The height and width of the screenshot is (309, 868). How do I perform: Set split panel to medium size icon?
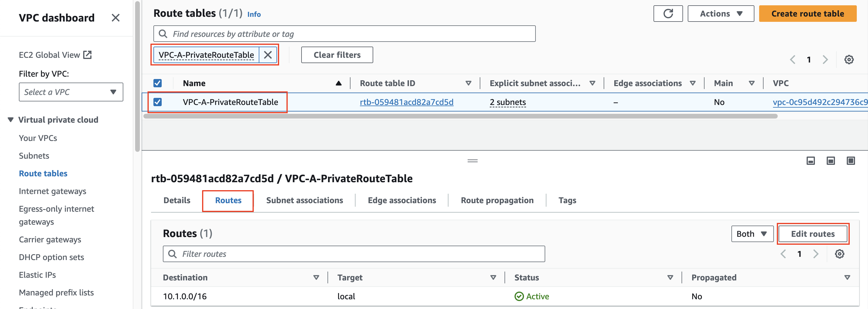click(x=831, y=161)
